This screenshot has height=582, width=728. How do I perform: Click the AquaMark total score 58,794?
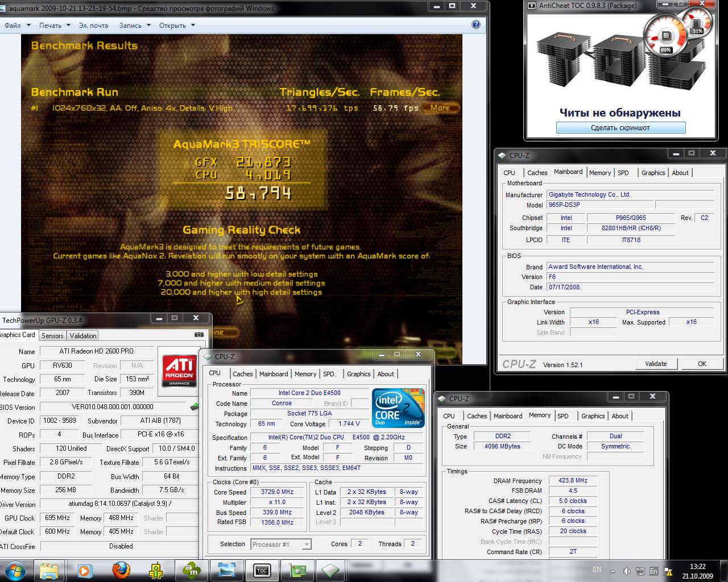point(258,194)
